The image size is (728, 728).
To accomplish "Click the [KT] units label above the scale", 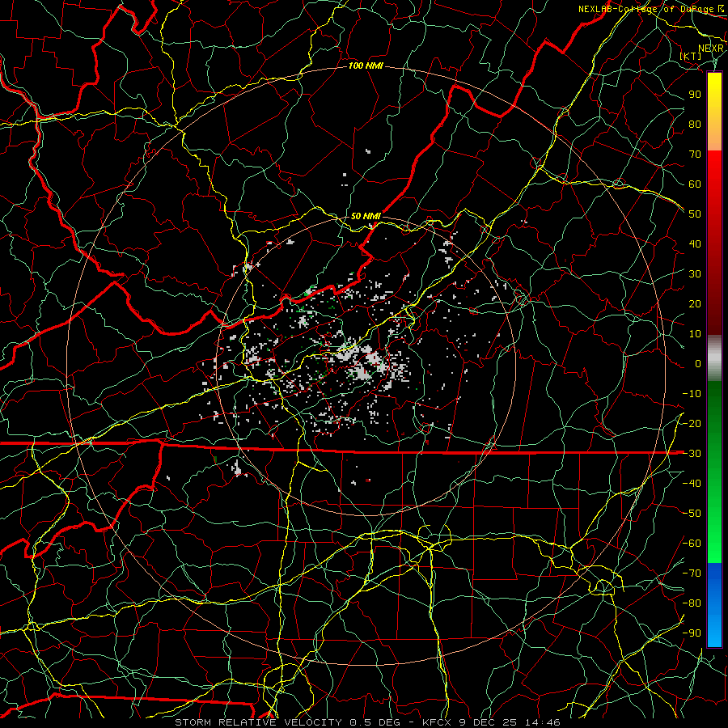I will tap(691, 56).
